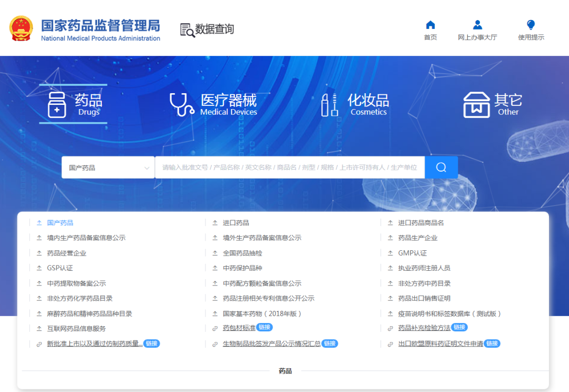Click chain icon beside 出口欧盟原料药证明文件申请

coord(390,344)
